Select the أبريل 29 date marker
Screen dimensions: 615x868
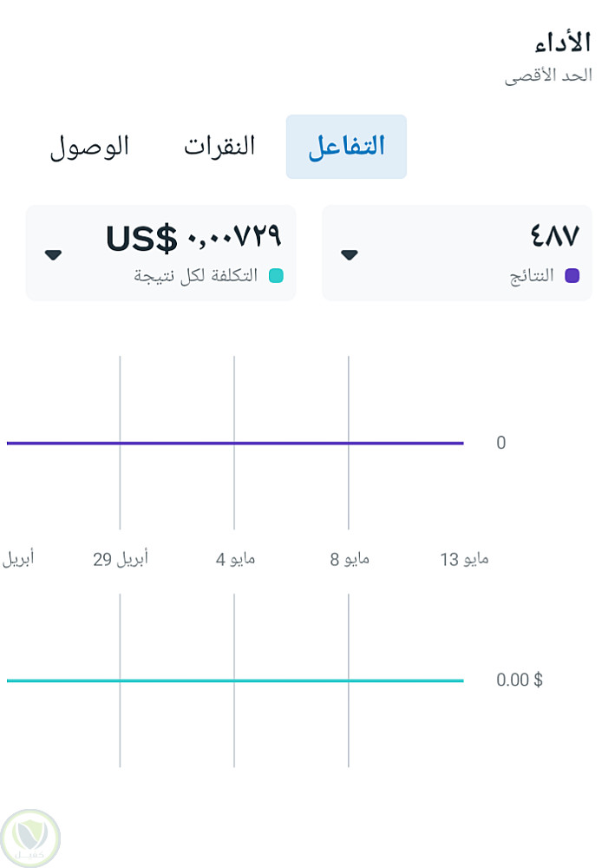(x=121, y=559)
